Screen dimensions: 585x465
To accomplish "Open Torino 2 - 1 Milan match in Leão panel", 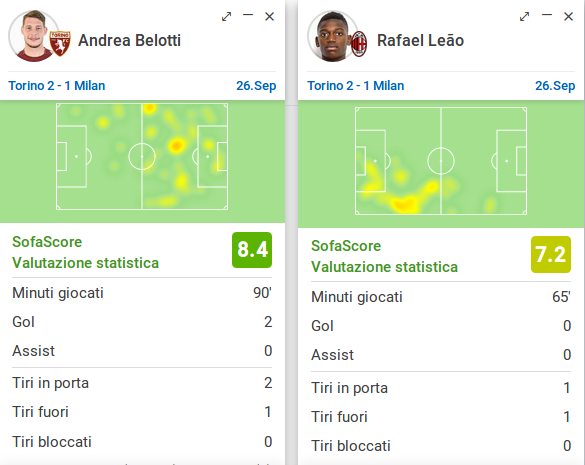I will point(356,86).
